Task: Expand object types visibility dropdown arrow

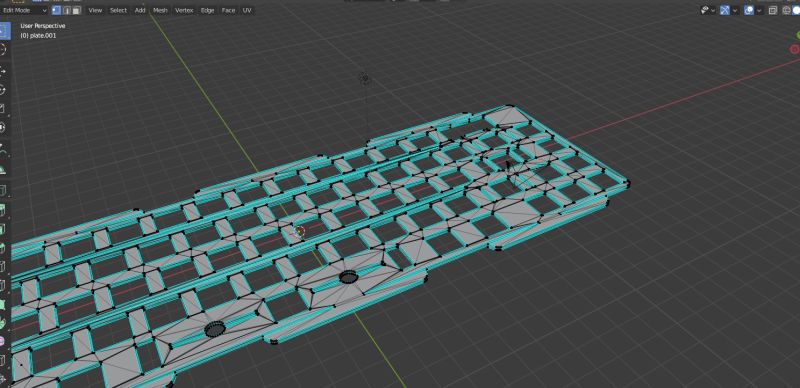Action: click(713, 10)
